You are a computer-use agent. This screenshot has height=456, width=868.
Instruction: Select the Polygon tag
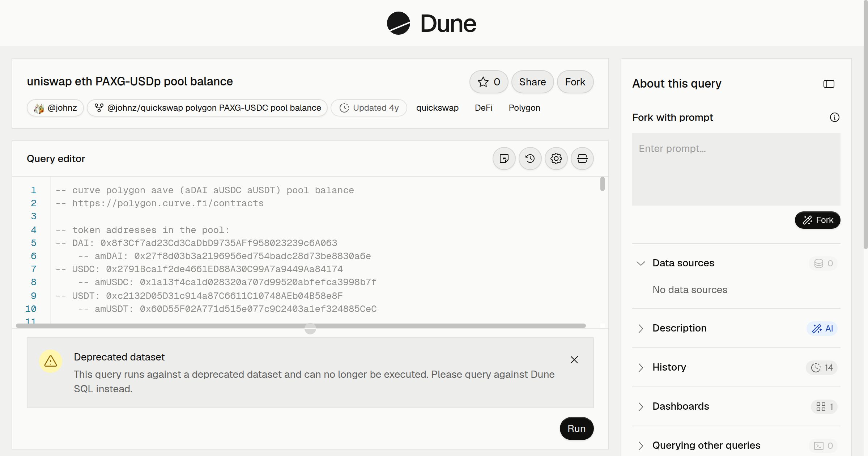click(524, 108)
